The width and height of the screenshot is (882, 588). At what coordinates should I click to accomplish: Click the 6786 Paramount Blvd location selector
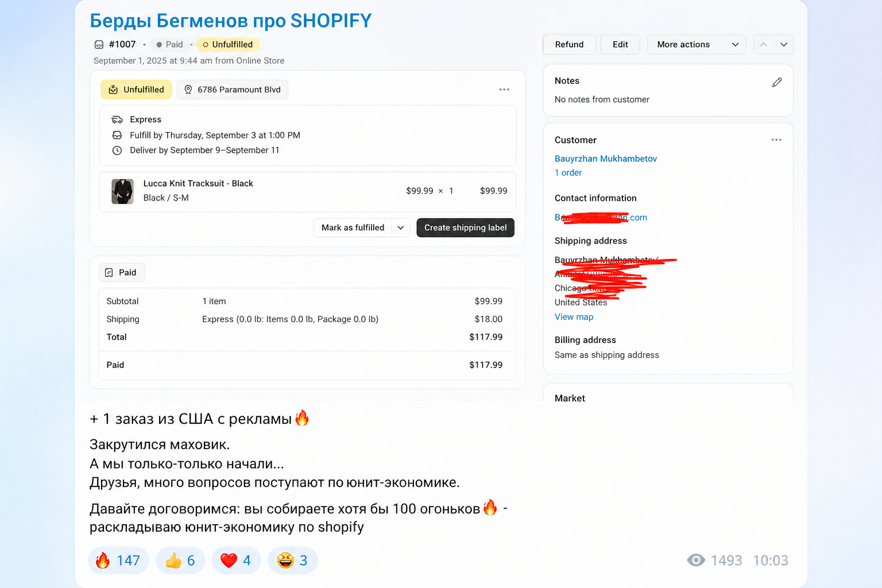(x=233, y=90)
